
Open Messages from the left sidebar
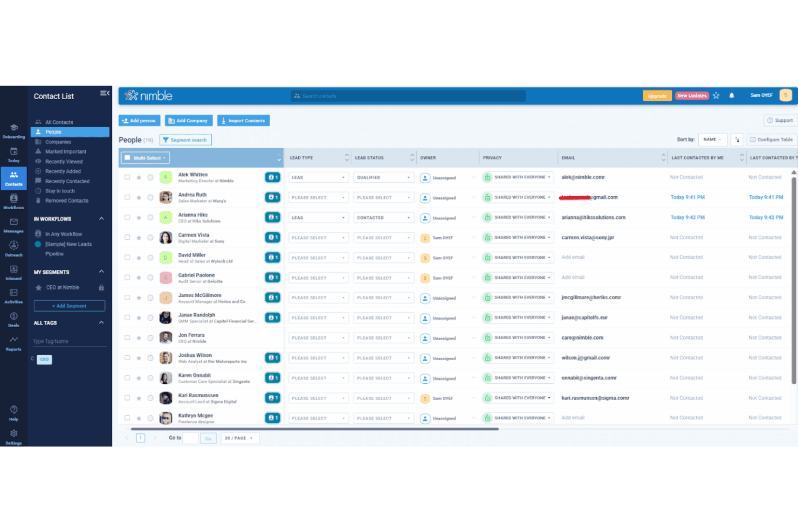pyautogui.click(x=14, y=225)
